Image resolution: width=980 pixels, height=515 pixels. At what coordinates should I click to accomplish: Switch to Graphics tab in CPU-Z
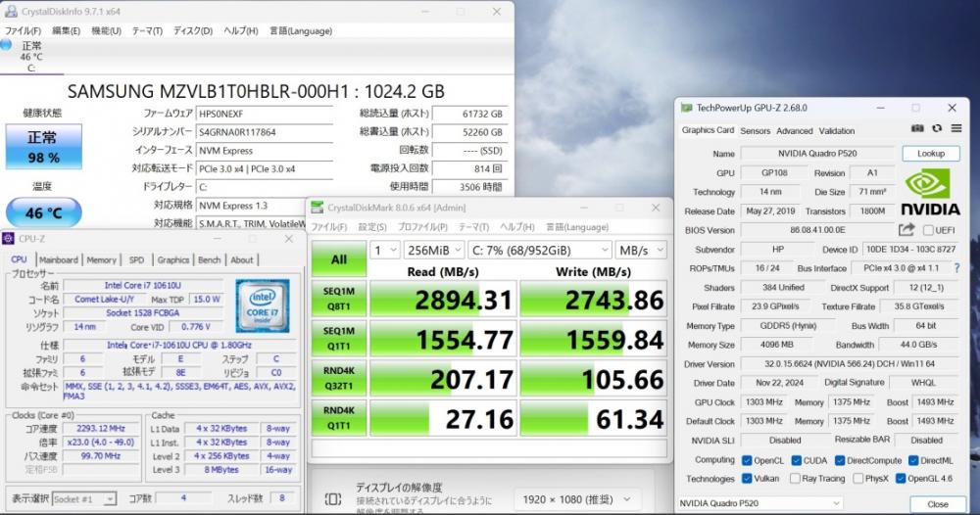(x=173, y=259)
